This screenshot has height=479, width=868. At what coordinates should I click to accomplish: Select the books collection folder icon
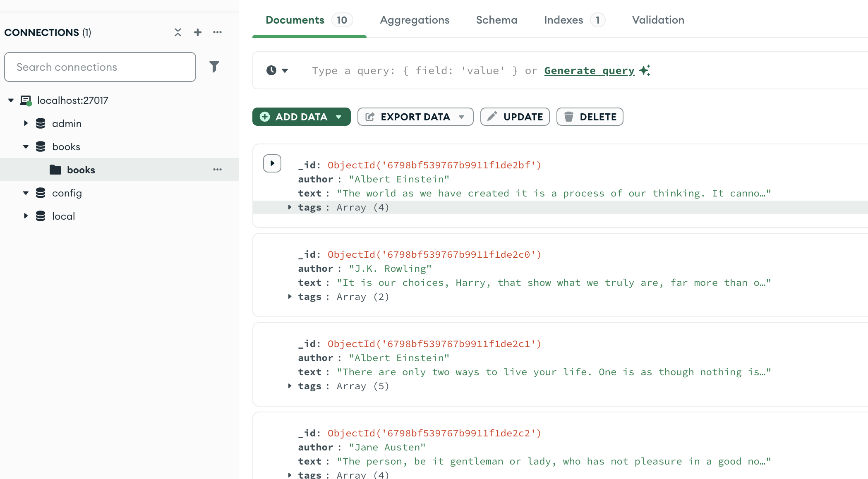[x=55, y=170]
